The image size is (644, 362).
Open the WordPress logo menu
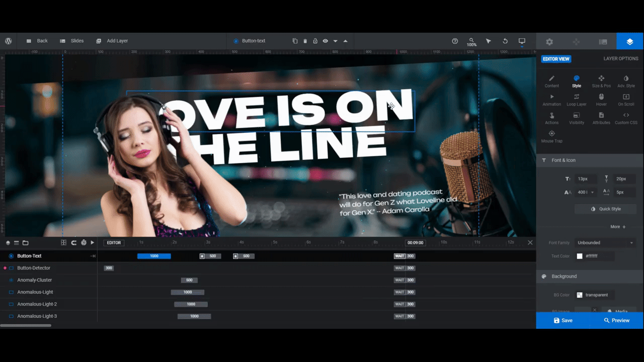click(x=9, y=41)
